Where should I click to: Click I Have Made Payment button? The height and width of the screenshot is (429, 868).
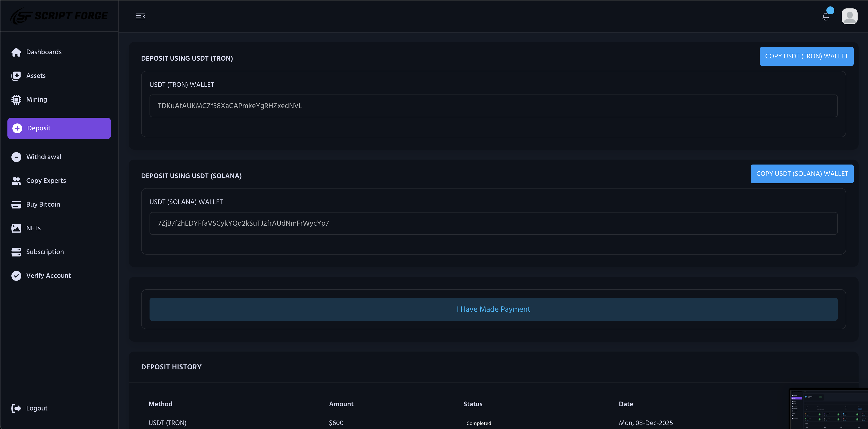pyautogui.click(x=493, y=309)
